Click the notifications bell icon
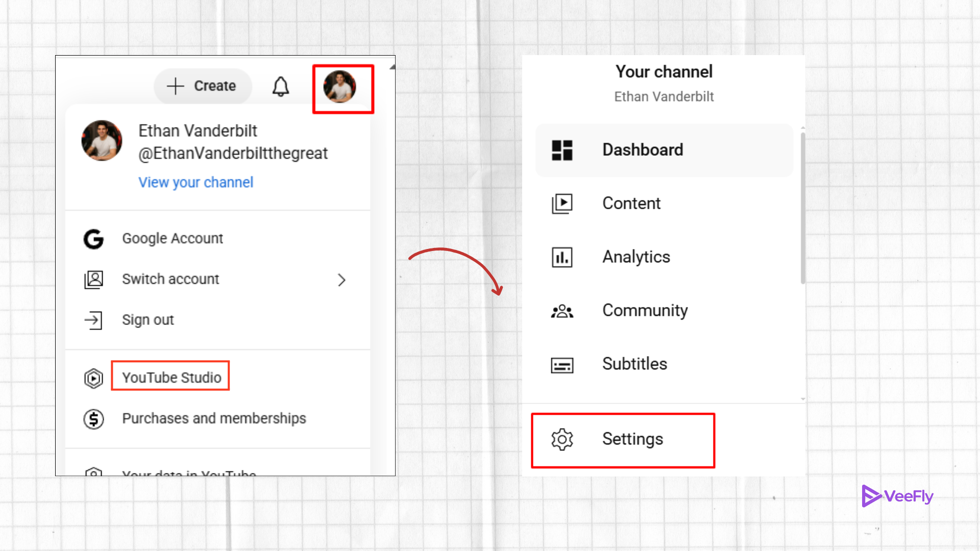This screenshot has width=980, height=551. coord(280,86)
